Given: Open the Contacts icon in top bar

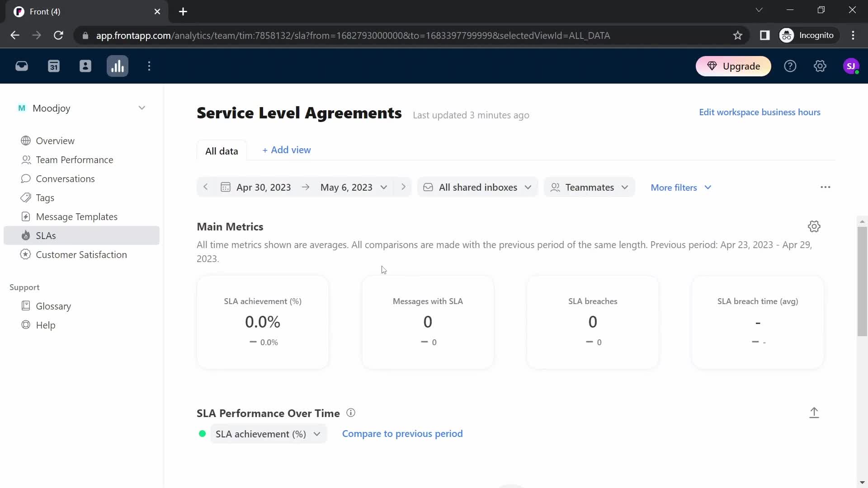Looking at the screenshot, I should (x=85, y=66).
